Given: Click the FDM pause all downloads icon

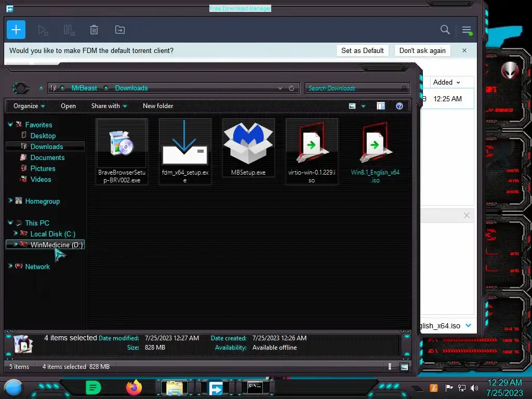Looking at the screenshot, I should [69, 30].
